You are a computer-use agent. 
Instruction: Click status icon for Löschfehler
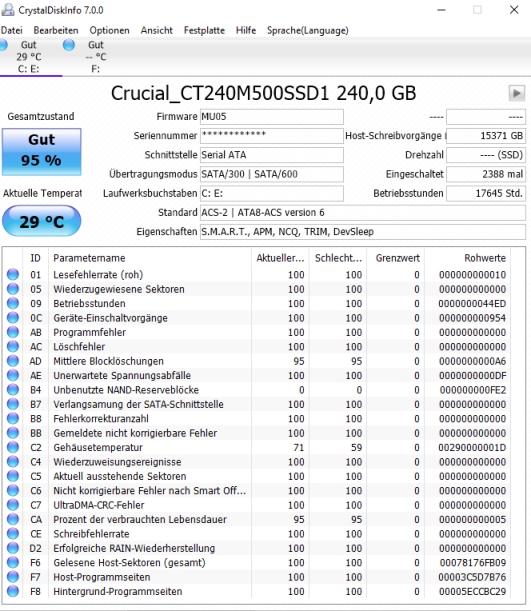point(13,346)
